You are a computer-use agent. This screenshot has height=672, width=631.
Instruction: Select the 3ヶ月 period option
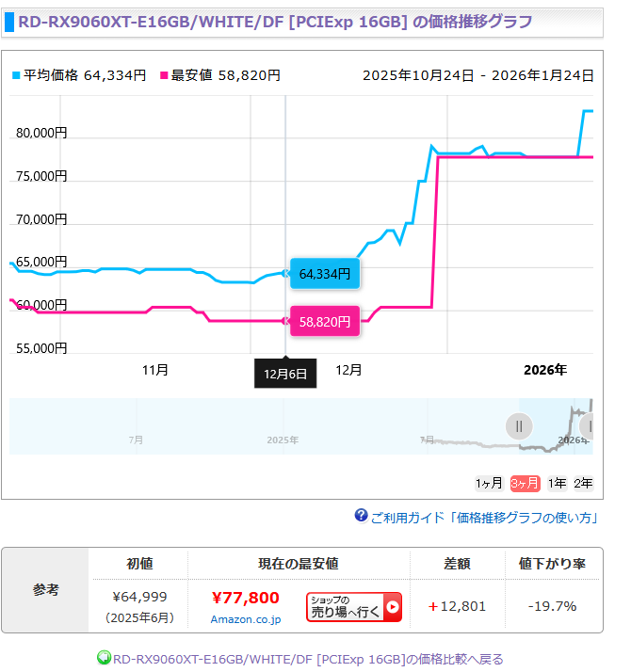(525, 483)
